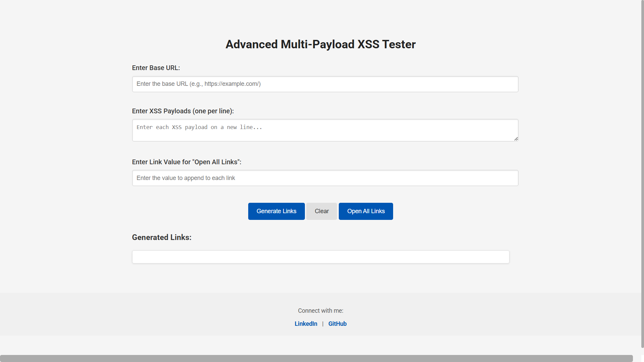The height and width of the screenshot is (362, 644).
Task: Click the Clear button
Action: click(321, 211)
